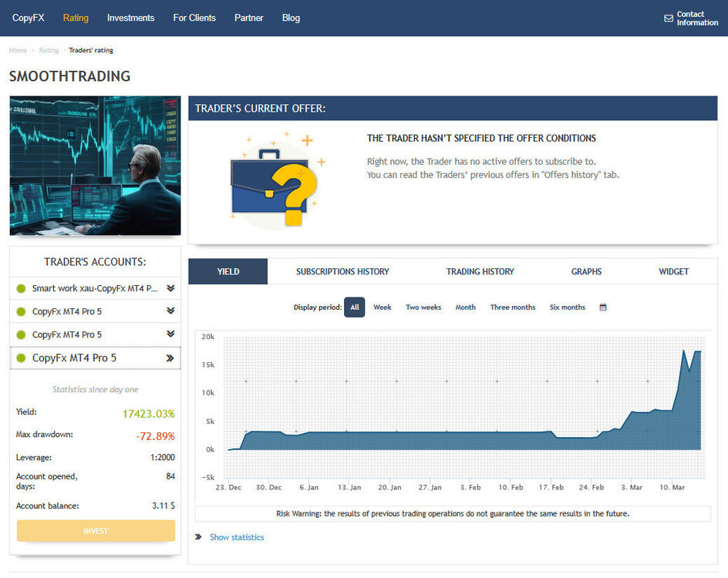Click the trader profile picture thumbnail
Screen dimensions: 728x578
95,166
